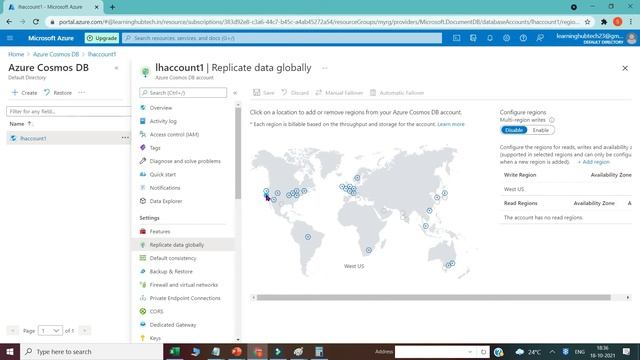Open the ellipsis menu for lhaccount1 row
Viewport: 640px width, 360px height.
click(x=125, y=138)
